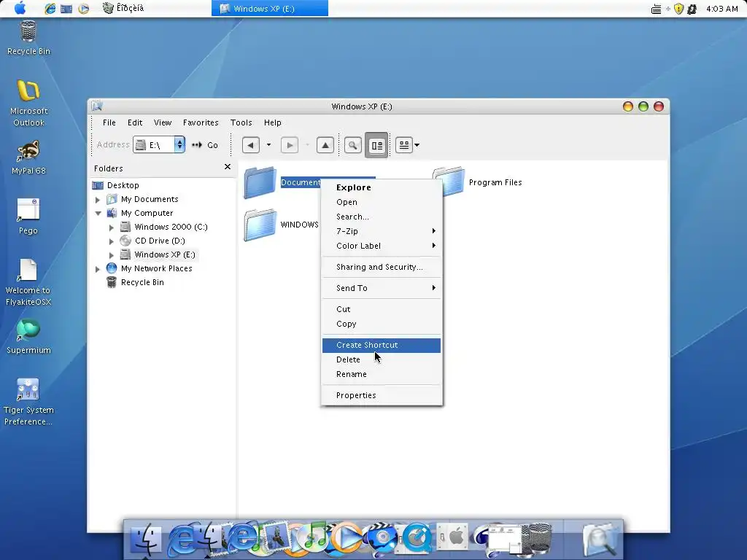Close the Folders pane
747x560 pixels.
pyautogui.click(x=228, y=167)
